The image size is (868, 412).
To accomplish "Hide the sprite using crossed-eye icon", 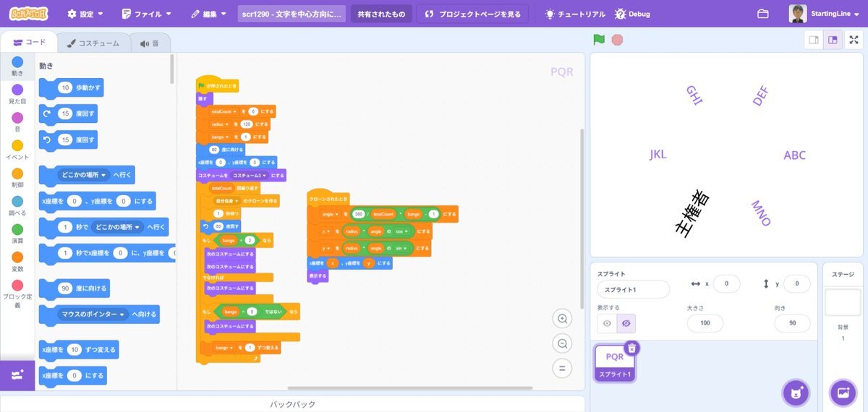I will pyautogui.click(x=626, y=324).
